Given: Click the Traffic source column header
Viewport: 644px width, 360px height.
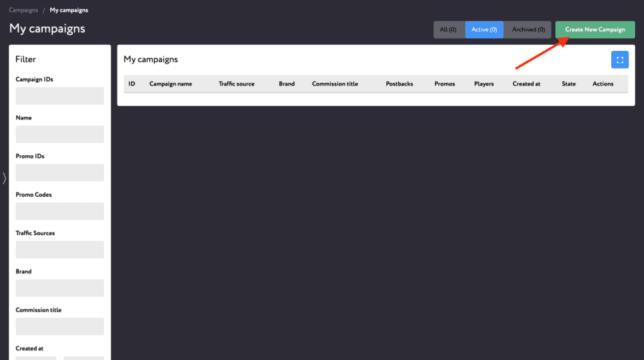Looking at the screenshot, I should 236,84.
